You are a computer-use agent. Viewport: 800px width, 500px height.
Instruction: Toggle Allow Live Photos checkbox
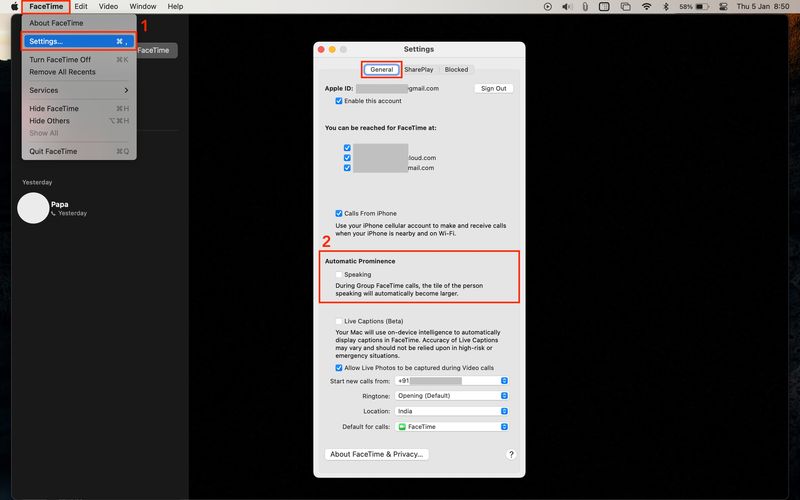coord(339,368)
